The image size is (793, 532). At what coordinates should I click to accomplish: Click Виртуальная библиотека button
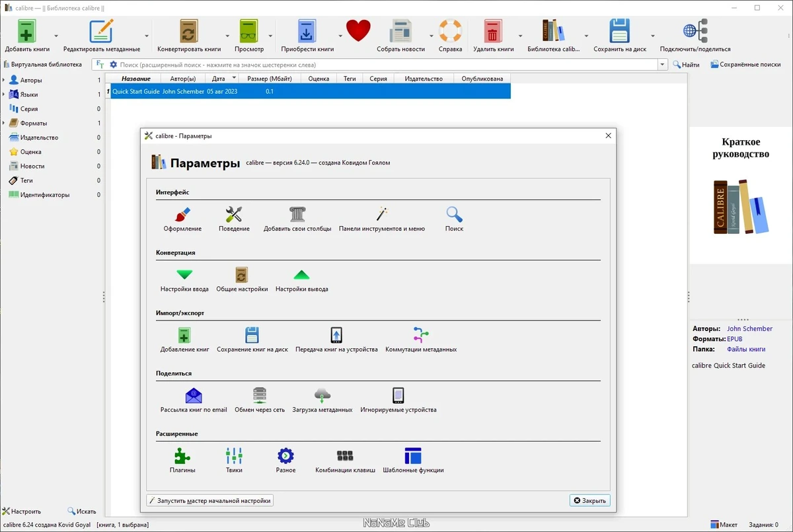click(x=43, y=65)
